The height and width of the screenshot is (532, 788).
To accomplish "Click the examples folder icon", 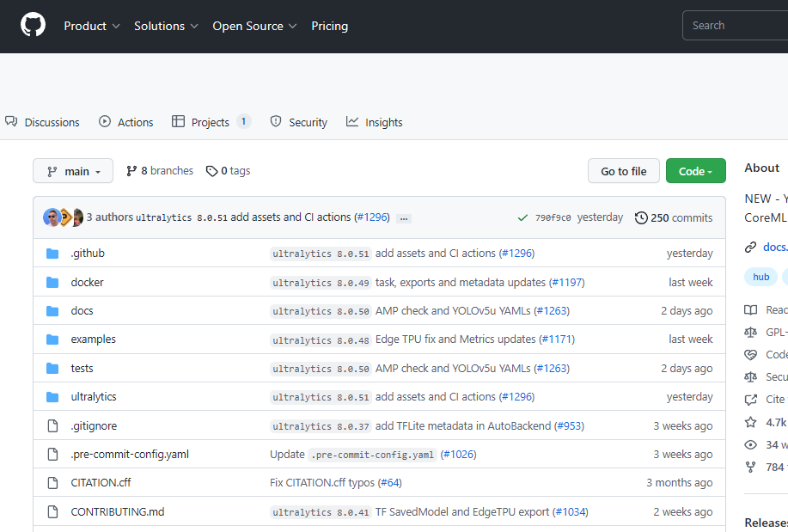I will coord(52,340).
